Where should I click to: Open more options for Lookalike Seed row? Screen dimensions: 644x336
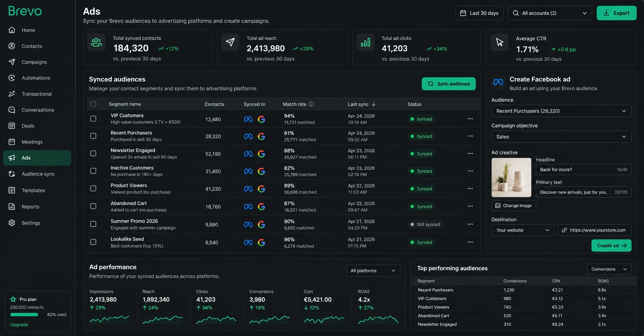point(470,242)
